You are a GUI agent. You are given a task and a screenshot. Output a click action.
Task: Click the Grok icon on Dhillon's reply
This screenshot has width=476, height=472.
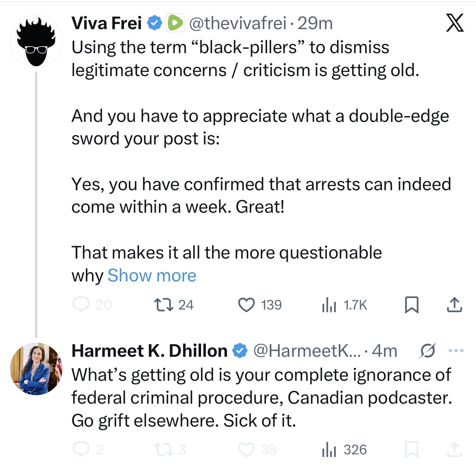tap(427, 351)
